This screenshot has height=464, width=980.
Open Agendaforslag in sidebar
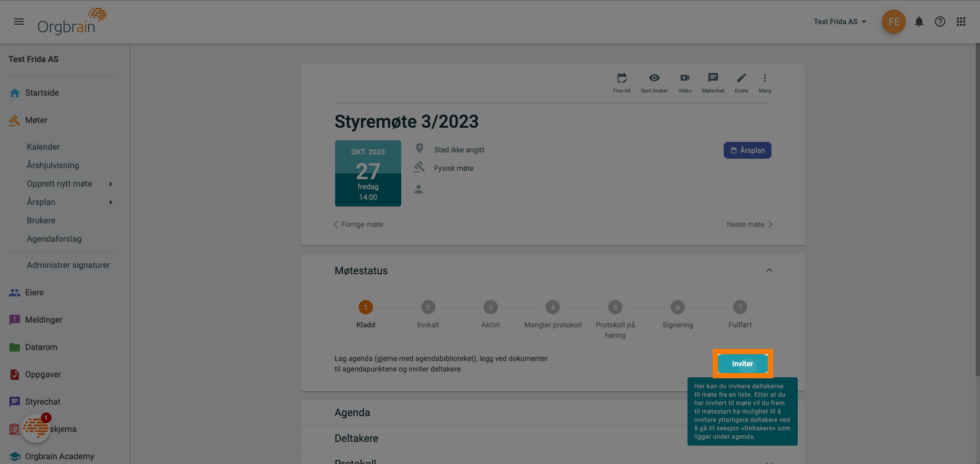[54, 239]
